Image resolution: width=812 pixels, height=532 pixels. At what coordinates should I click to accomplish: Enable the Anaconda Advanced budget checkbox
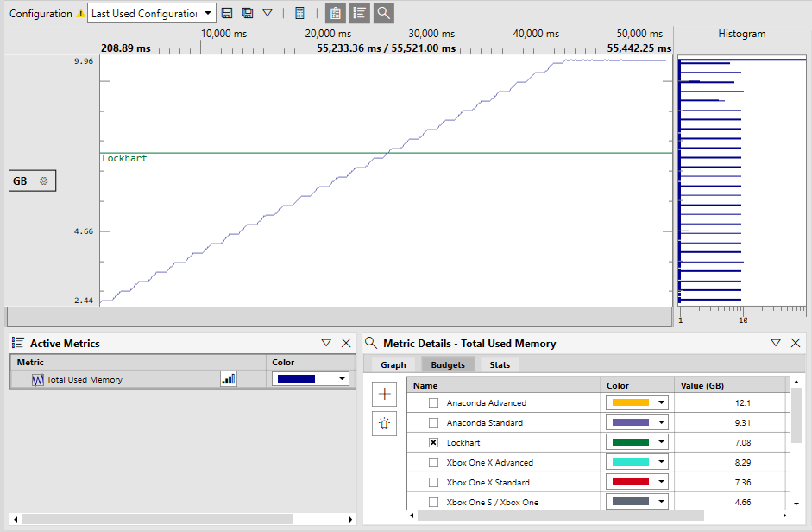[x=433, y=403]
